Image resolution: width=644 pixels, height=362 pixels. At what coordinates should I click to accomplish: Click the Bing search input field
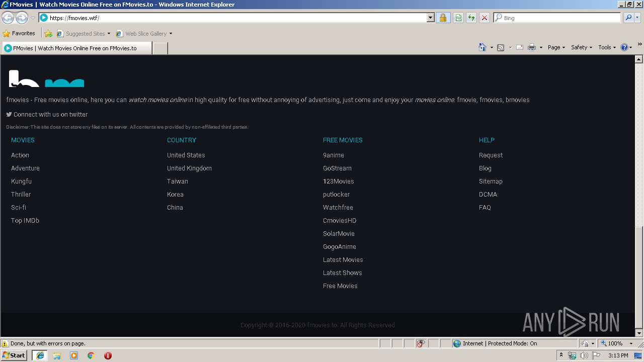tap(561, 18)
